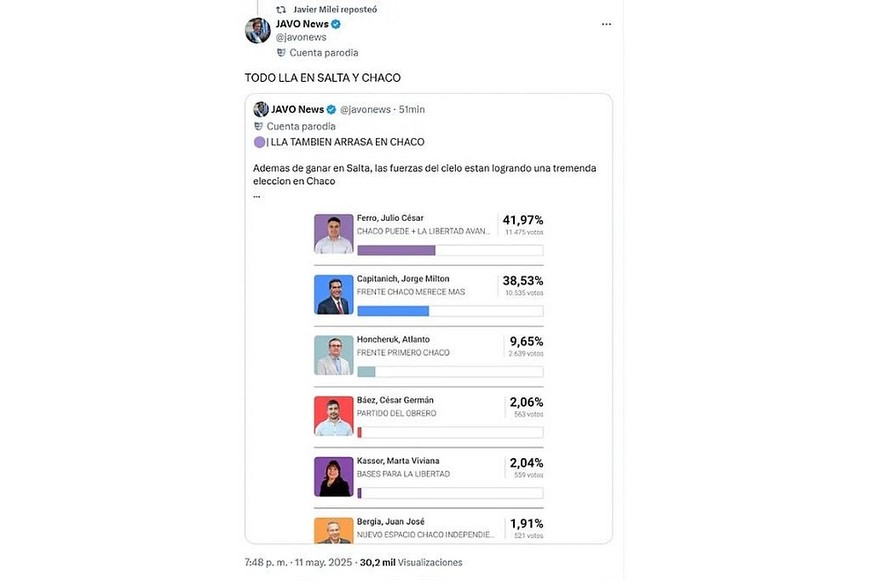Open the three-dot more options menu

(606, 24)
